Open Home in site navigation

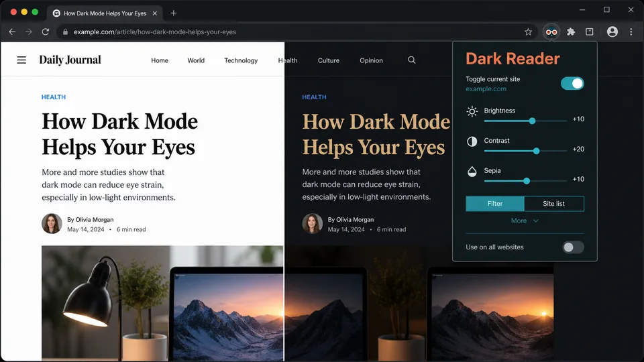tap(160, 60)
